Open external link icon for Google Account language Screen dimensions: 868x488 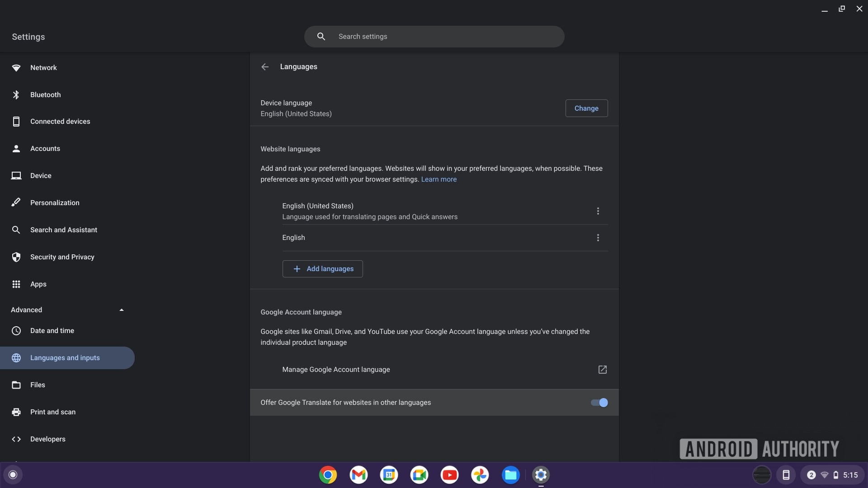tap(602, 370)
